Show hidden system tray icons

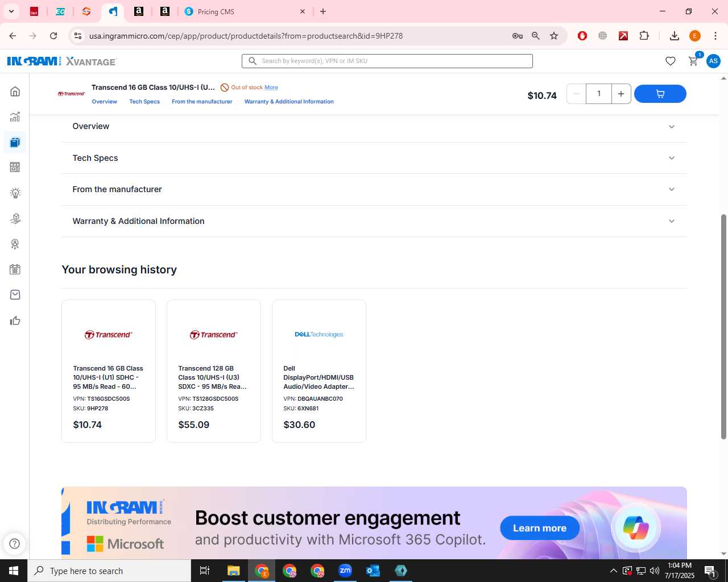[x=613, y=571]
